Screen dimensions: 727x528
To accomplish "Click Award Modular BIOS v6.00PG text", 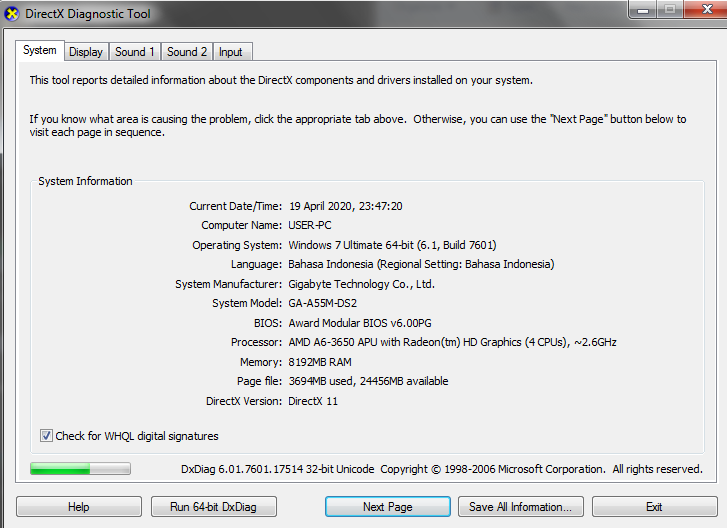I will (360, 323).
